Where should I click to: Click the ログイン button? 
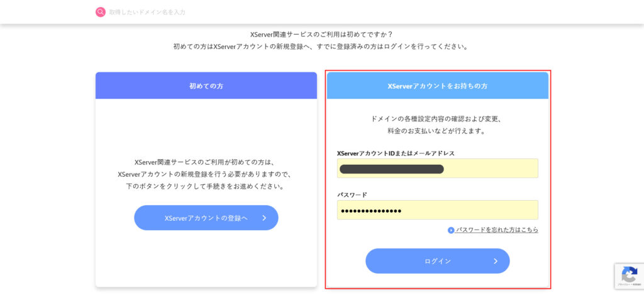[x=438, y=261]
